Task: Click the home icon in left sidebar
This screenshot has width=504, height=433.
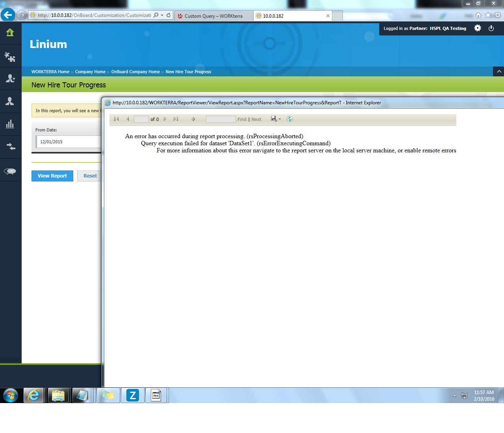Action: click(x=10, y=33)
